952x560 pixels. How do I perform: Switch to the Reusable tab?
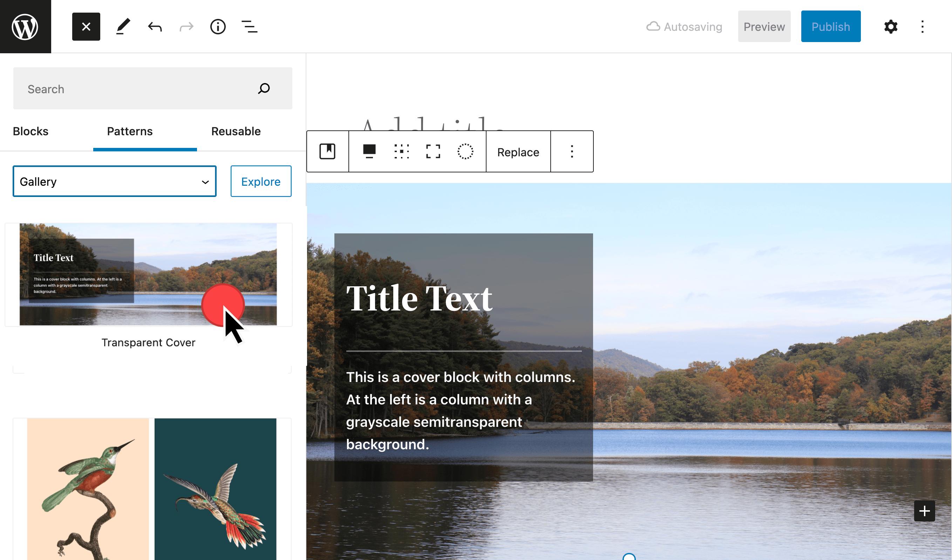point(236,131)
